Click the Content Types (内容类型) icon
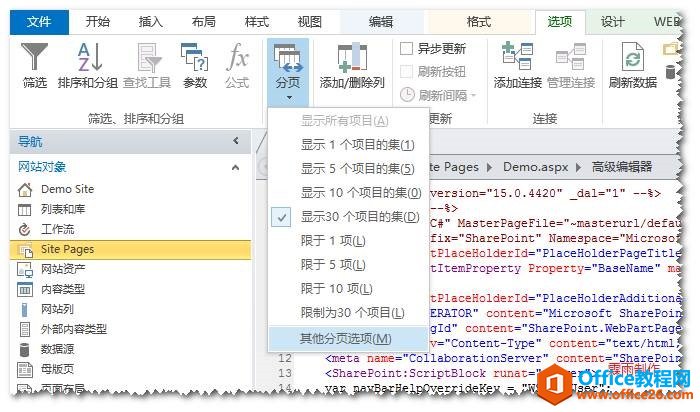 (x=25, y=289)
